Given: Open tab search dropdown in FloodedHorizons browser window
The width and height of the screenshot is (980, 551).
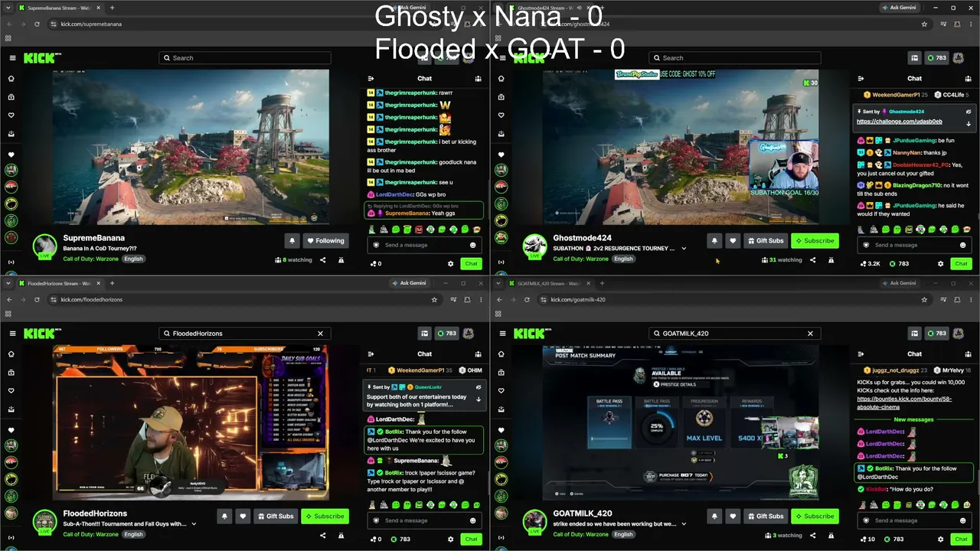Looking at the screenshot, I should coord(8,283).
